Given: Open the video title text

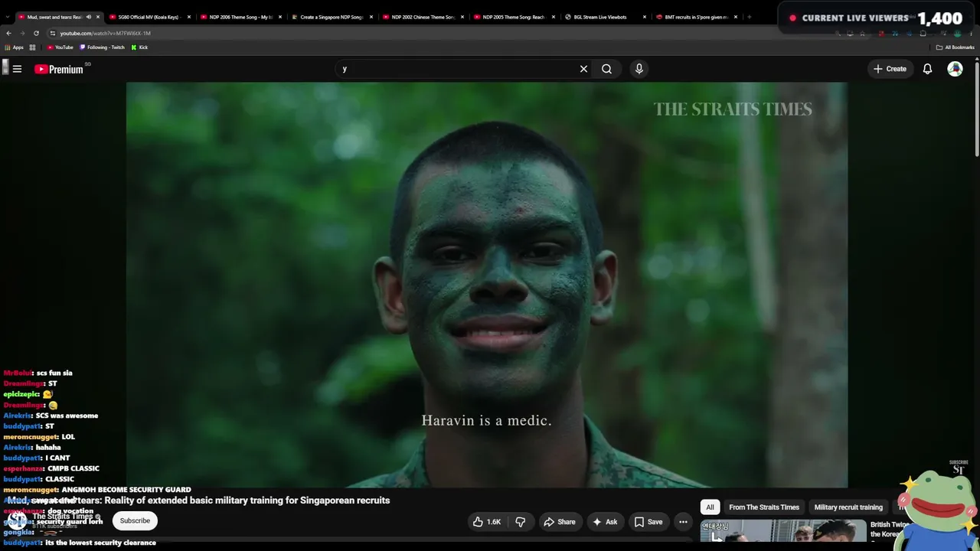Looking at the screenshot, I should coord(198,500).
